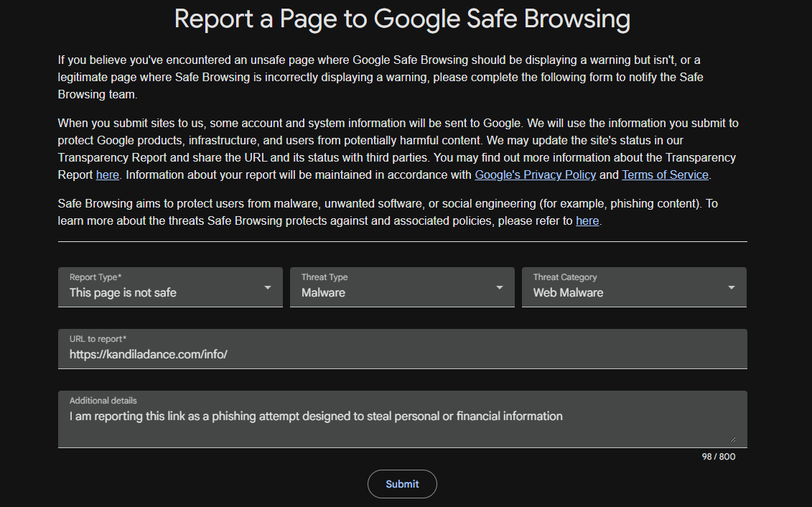812x507 pixels.
Task: Click the Threat Type dropdown arrow
Action: (500, 287)
